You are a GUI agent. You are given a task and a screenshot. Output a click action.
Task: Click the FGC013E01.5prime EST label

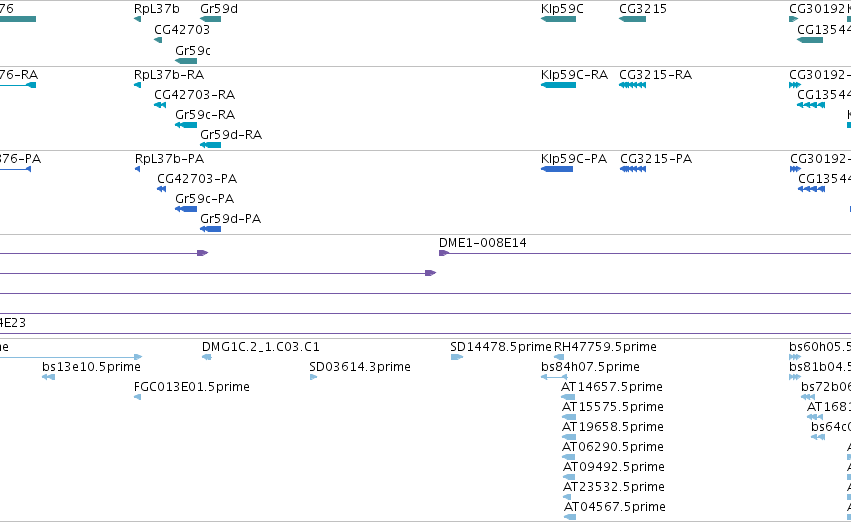pyautogui.click(x=192, y=387)
